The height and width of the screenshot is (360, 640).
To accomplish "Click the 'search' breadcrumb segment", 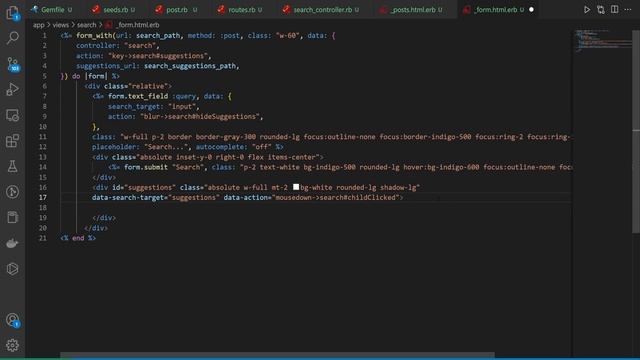I will tap(87, 25).
